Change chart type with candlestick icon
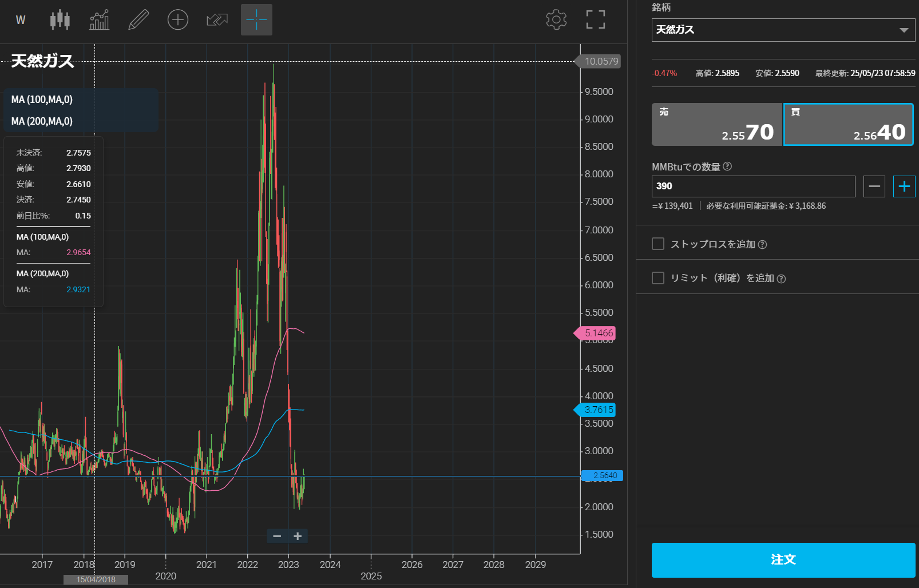919x588 pixels. point(60,20)
